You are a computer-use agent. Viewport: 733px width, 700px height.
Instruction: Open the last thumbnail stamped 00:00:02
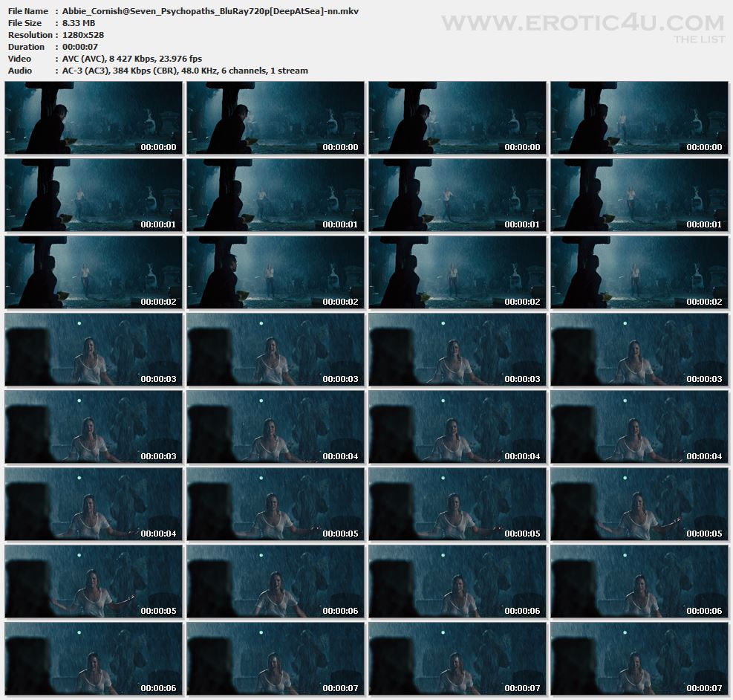[x=639, y=272]
